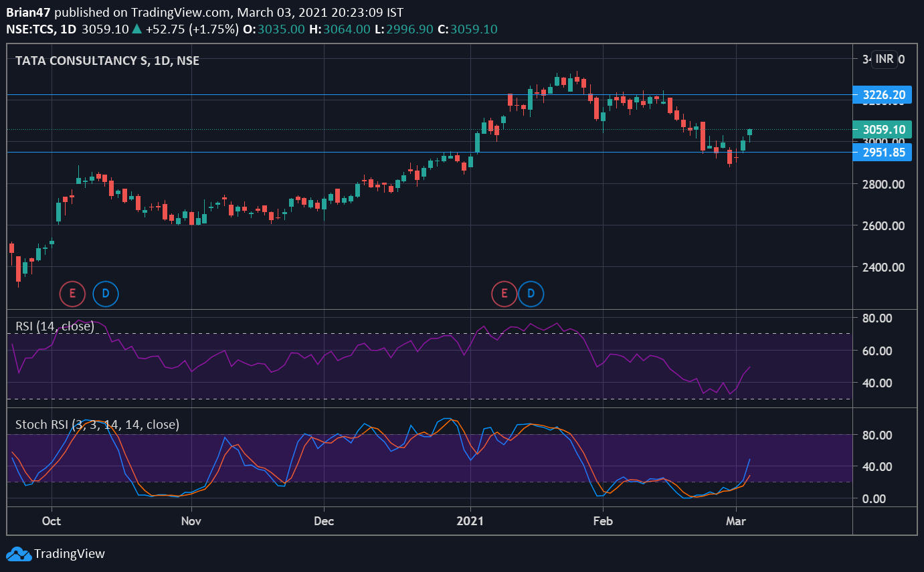Screen dimensions: 924x572
Task: Click the Earnings 'E' marker below October candles
Action: 72,293
